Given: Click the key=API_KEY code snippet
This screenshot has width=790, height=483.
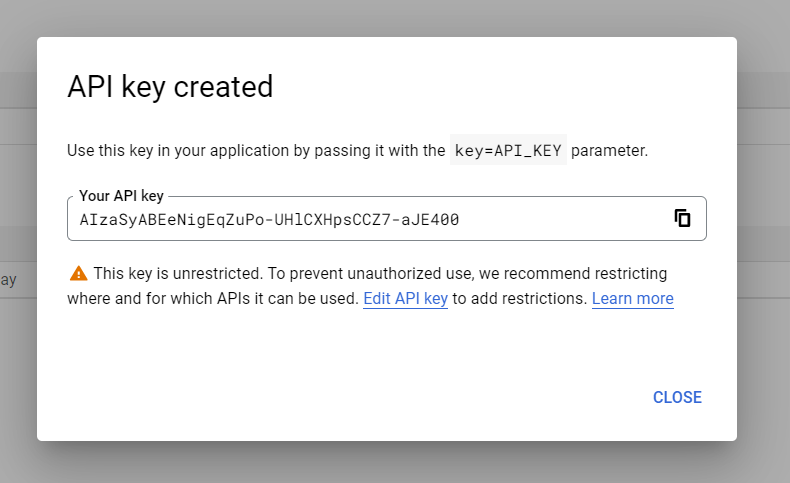Looking at the screenshot, I should pyautogui.click(x=508, y=151).
